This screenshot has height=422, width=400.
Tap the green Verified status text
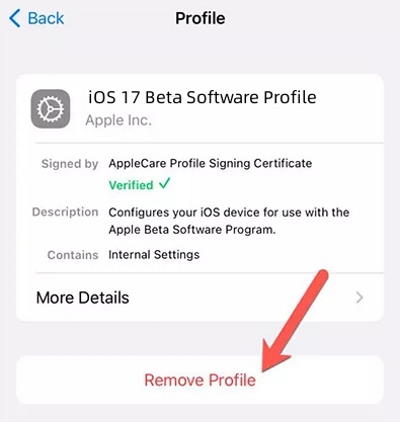[x=131, y=185]
